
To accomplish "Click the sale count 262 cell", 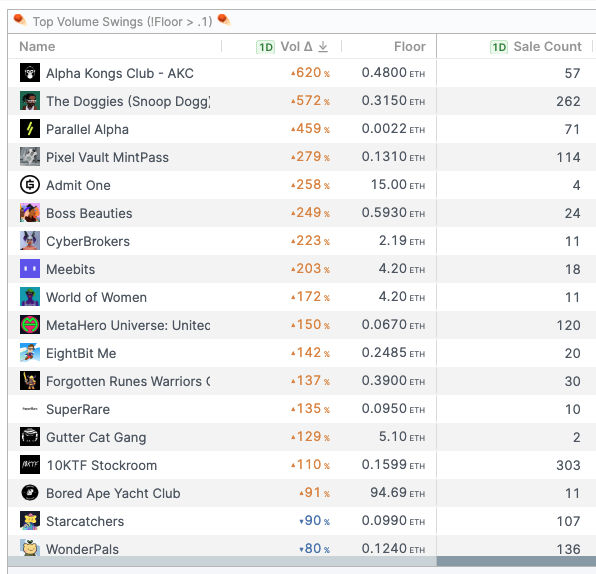I will pos(568,101).
